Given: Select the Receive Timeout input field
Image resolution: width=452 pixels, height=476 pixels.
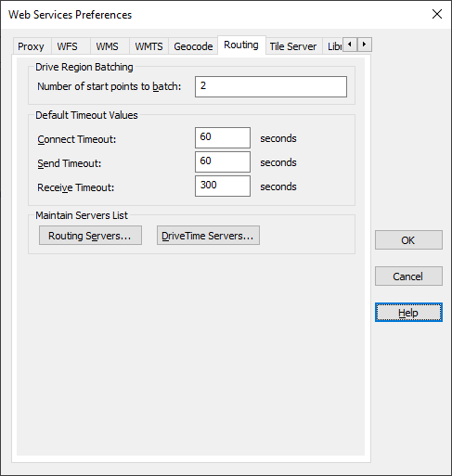Looking at the screenshot, I should (x=223, y=186).
